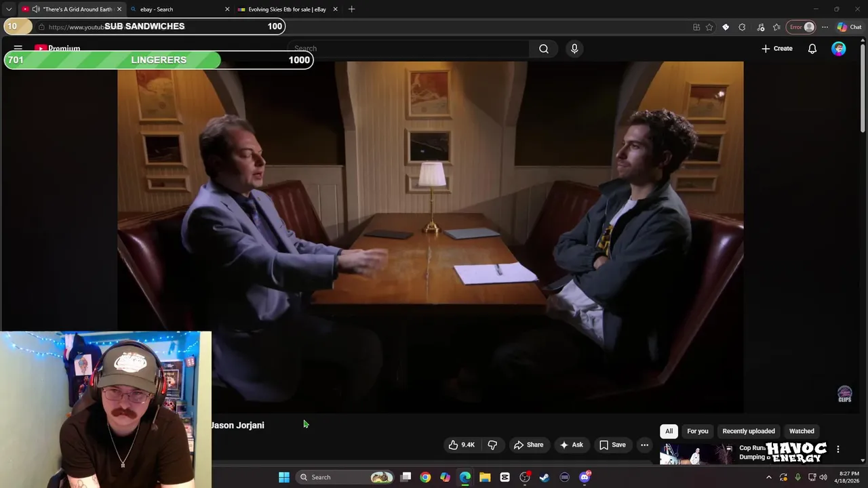868x488 pixels.
Task: Dislike the video with thumbs down
Action: coord(492,445)
